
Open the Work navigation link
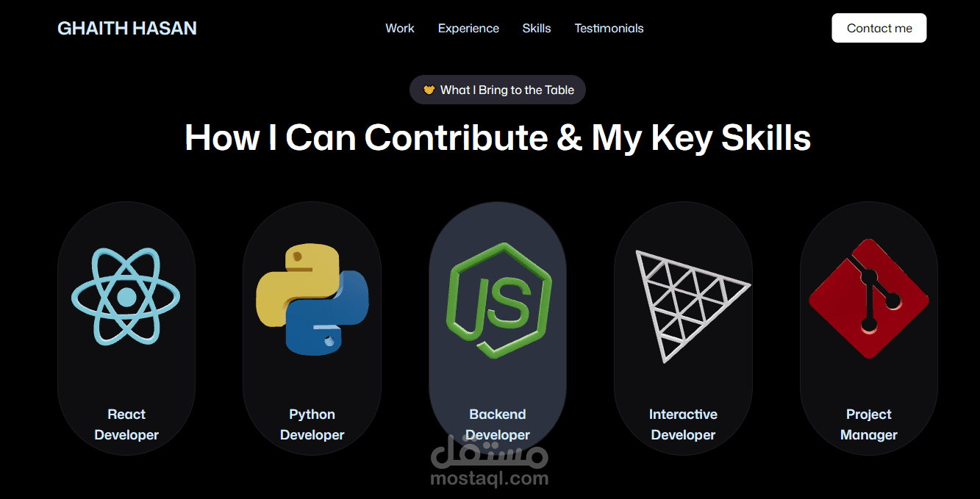pos(400,28)
